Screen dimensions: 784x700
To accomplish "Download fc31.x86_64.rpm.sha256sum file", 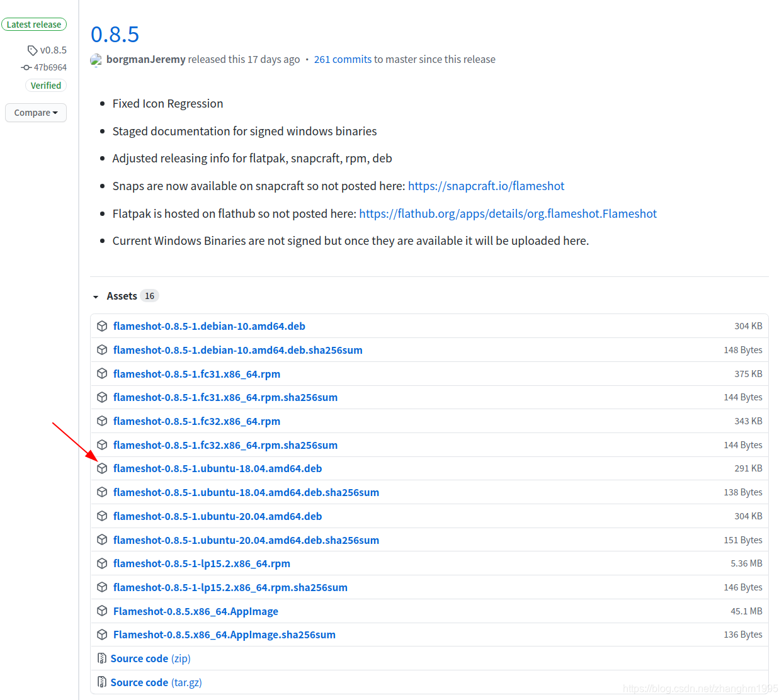I will pyautogui.click(x=225, y=397).
